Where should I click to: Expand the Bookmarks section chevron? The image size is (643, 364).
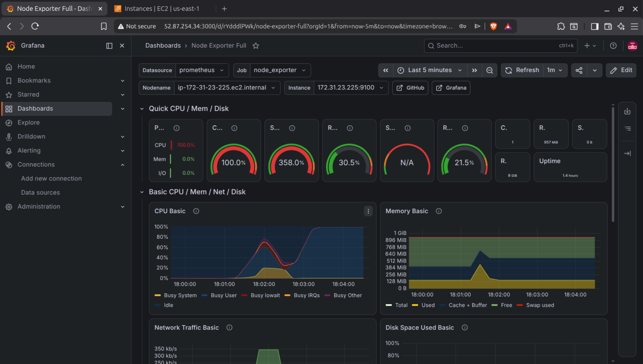click(x=123, y=81)
